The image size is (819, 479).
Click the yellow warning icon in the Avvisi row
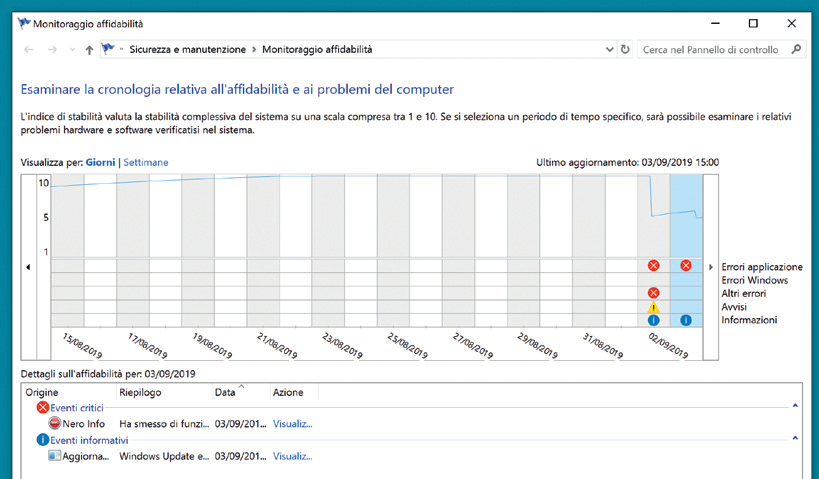click(653, 307)
